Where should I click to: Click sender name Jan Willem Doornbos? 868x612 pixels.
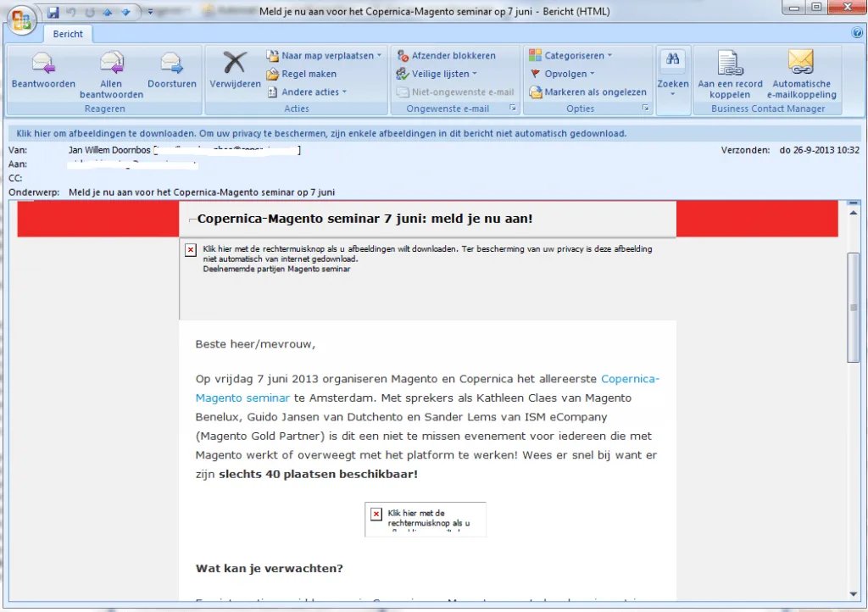coord(109,150)
